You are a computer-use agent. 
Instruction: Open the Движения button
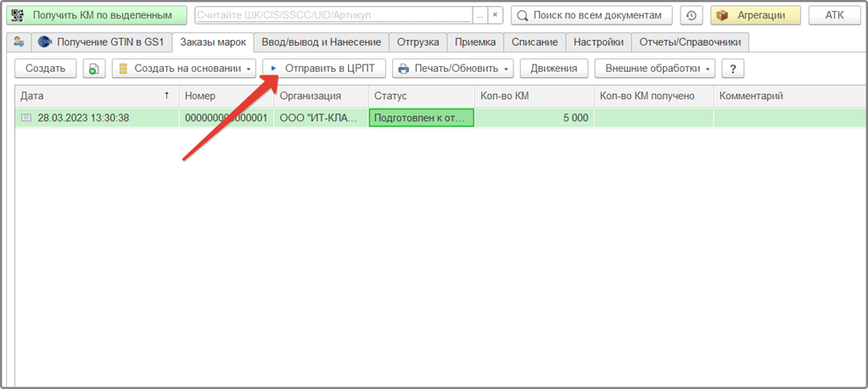point(553,69)
